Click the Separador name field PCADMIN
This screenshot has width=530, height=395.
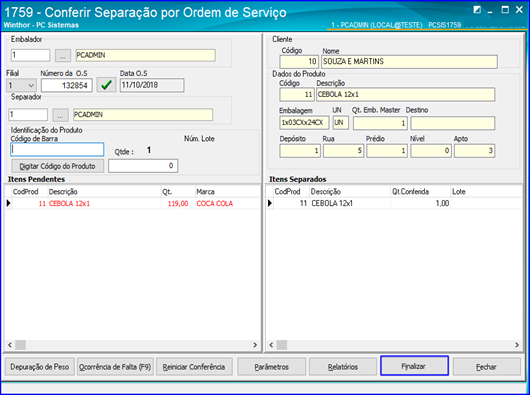[x=143, y=115]
